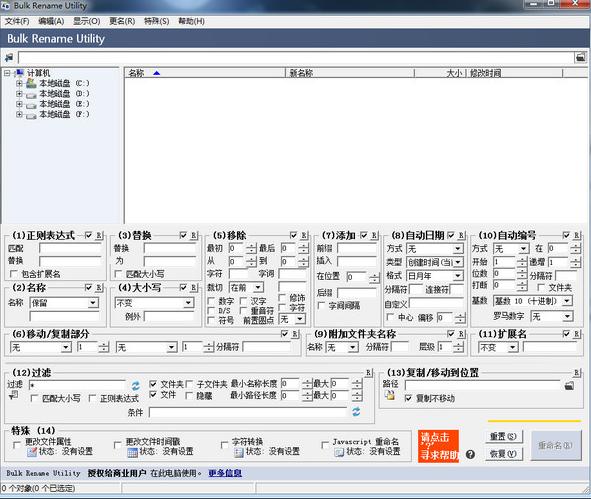Enable 子文件夹 filter checkbox
Viewport: 591px width, 499px height.
click(189, 384)
